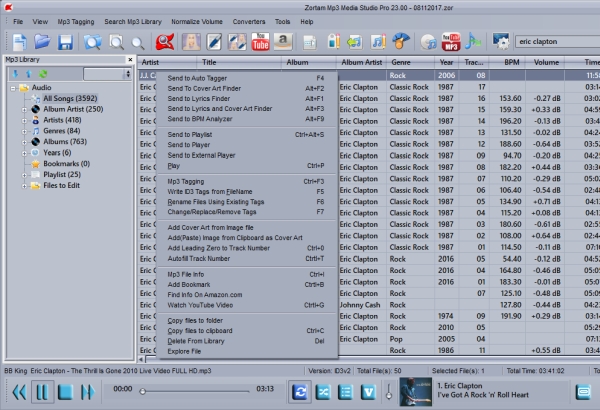Choose Delete From Library
This screenshot has width=600, height=410.
[x=247, y=341]
